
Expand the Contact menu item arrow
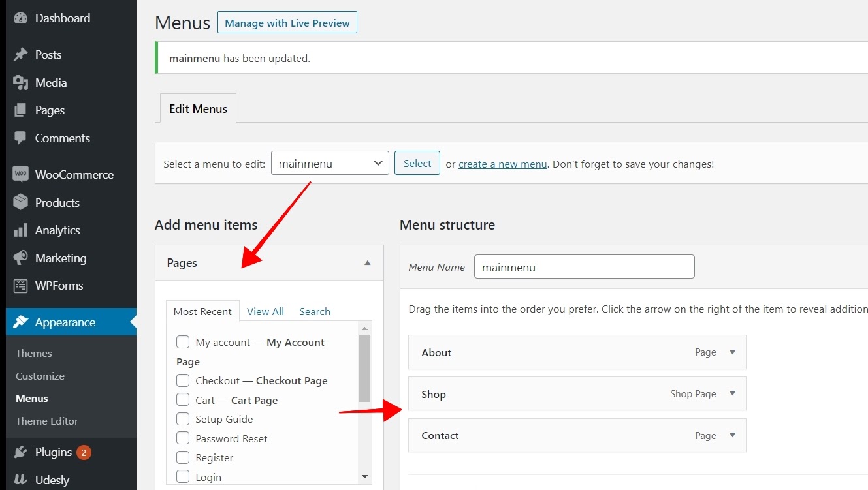tap(732, 435)
